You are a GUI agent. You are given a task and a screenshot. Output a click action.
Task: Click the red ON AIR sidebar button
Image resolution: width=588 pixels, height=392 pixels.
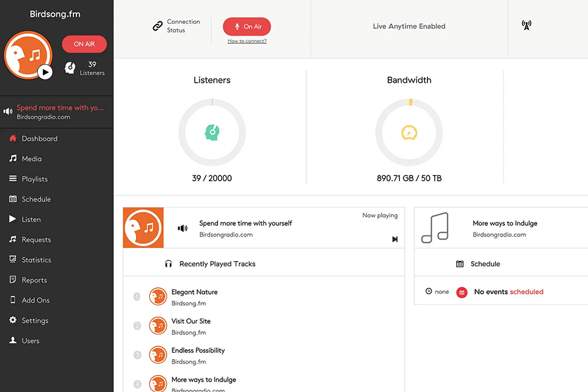coord(85,44)
